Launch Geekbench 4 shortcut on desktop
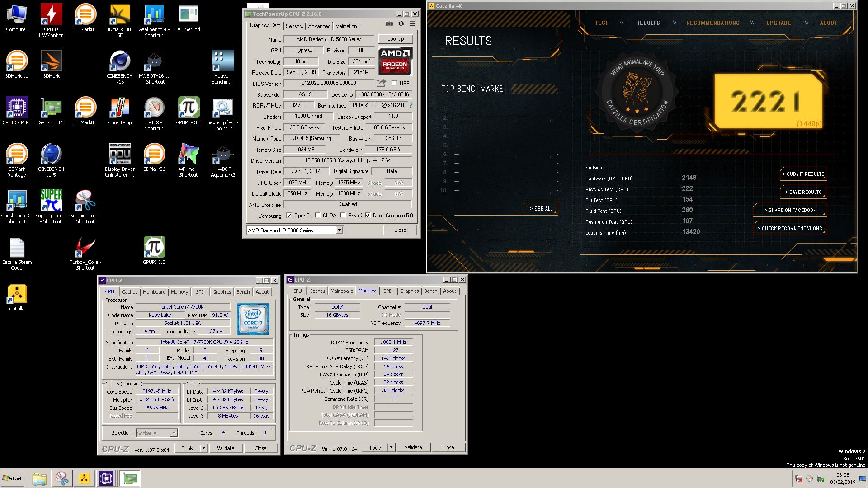 [x=154, y=20]
